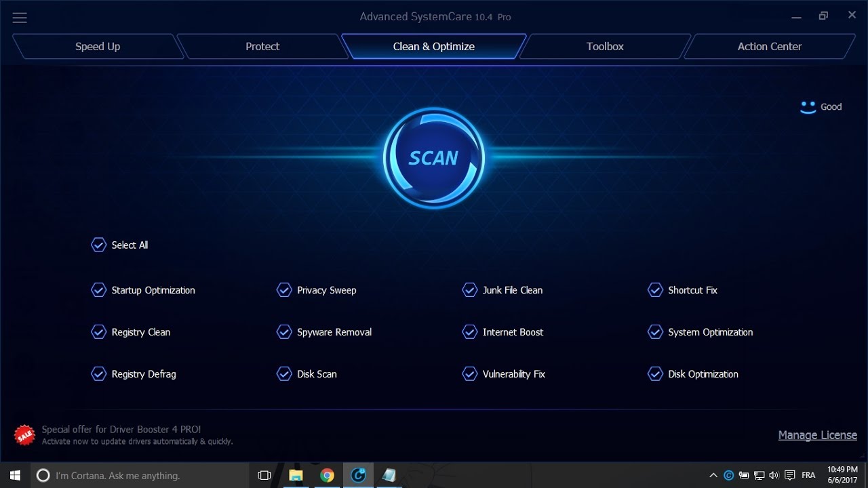
Task: Restore down the Advanced SystemCare window
Action: (x=823, y=16)
